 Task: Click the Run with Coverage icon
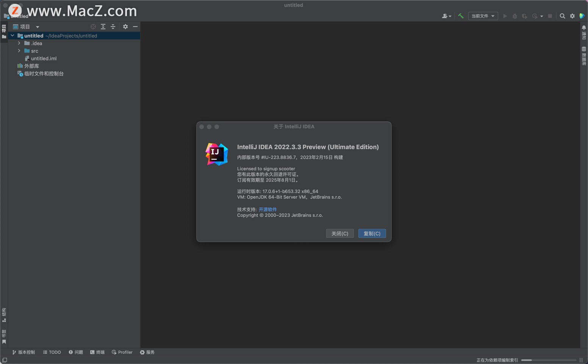pos(524,16)
